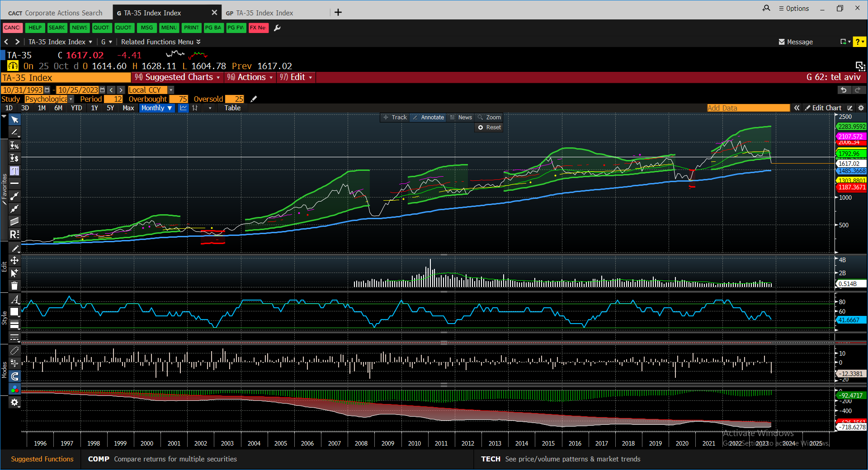Click the trash delete icon in Edit section
868x470 pixels.
pos(14,286)
